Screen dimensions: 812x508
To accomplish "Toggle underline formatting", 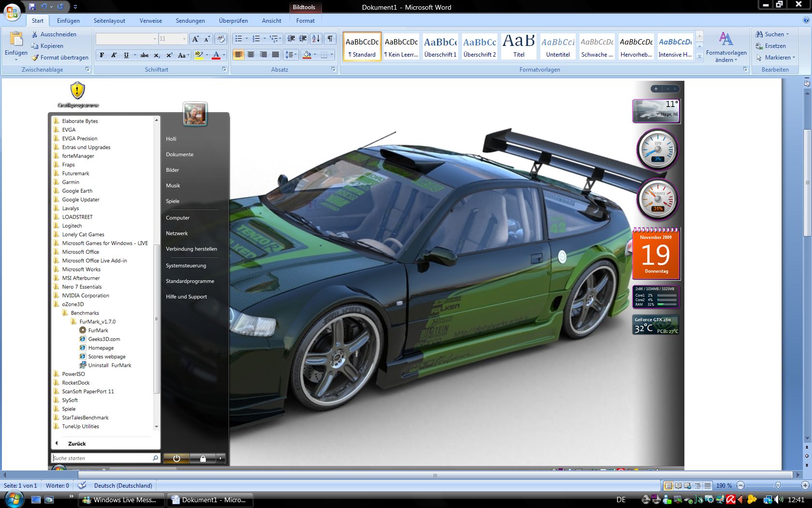I will [x=126, y=55].
